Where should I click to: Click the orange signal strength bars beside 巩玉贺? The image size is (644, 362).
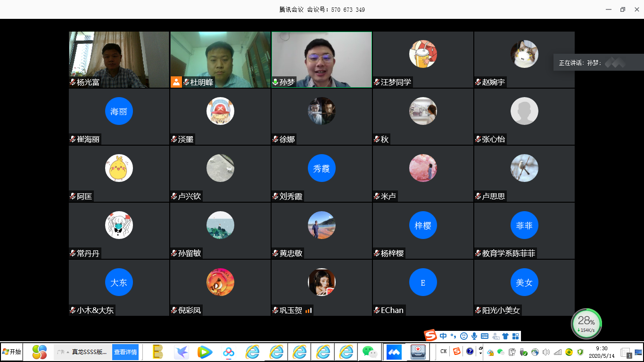[x=309, y=310]
